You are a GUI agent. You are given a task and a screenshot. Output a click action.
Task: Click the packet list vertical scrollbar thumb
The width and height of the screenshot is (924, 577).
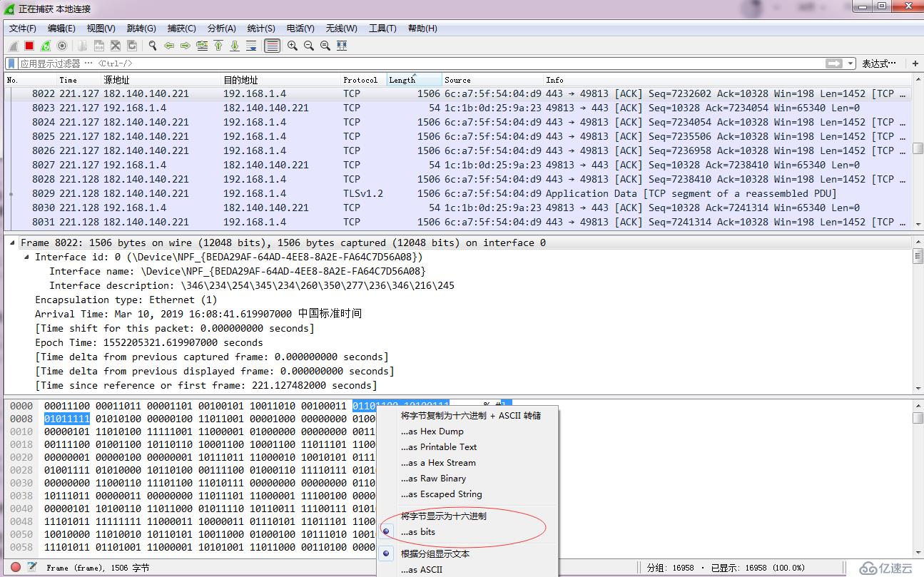pos(918,148)
